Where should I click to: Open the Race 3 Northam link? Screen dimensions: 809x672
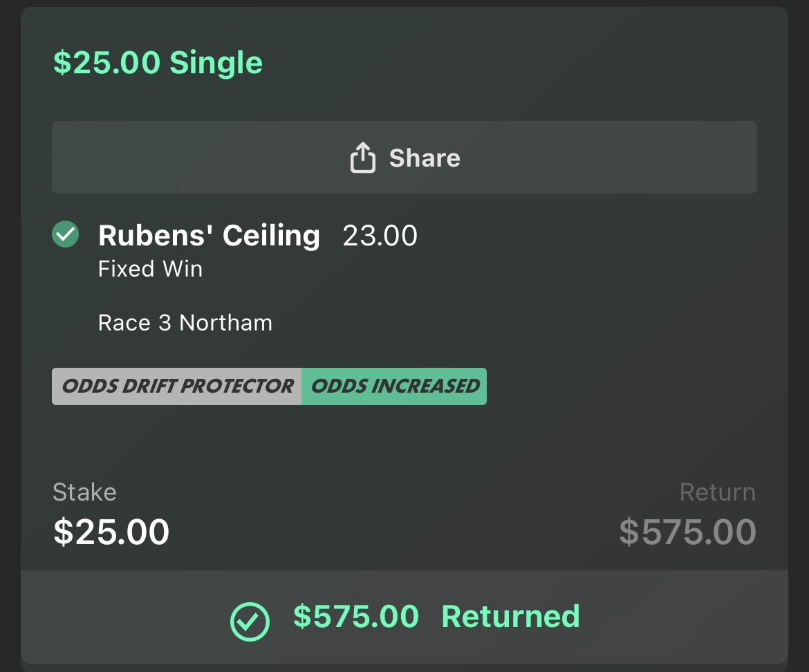pos(185,323)
